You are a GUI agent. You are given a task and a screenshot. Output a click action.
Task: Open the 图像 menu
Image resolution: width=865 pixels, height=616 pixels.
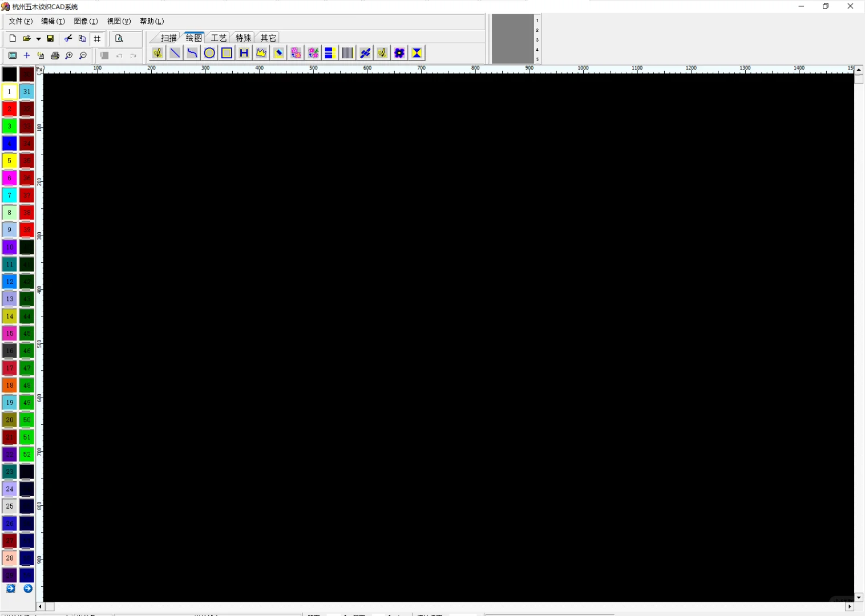point(86,21)
